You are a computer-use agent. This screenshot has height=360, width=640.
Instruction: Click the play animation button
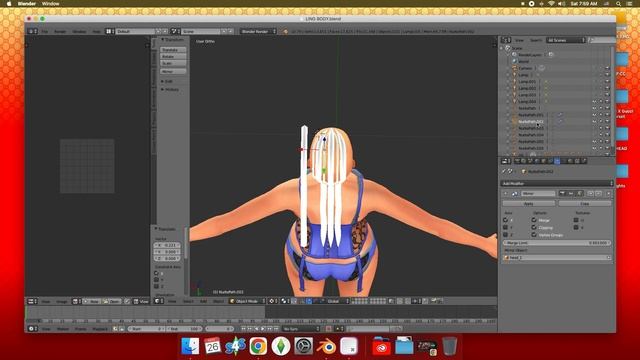coord(263,329)
